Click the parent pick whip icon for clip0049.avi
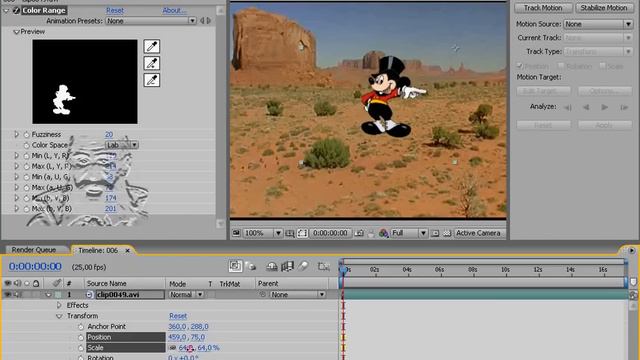This screenshot has height=360, width=640. point(262,294)
